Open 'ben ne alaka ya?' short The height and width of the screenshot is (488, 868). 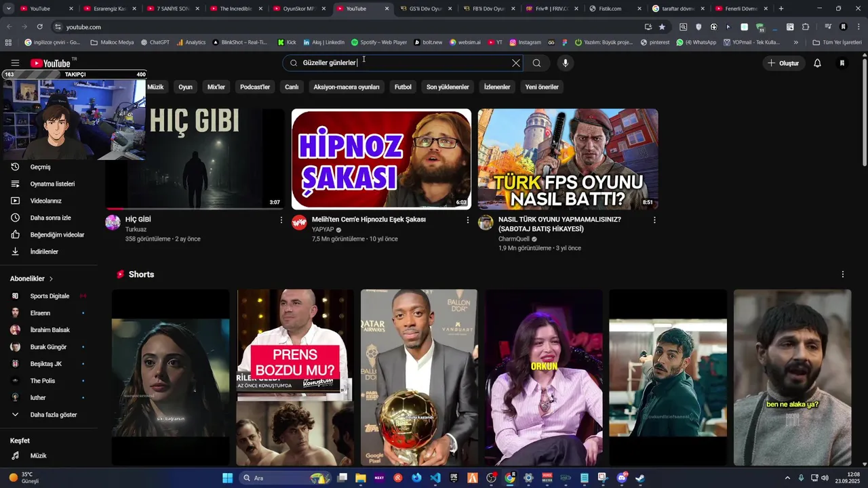tap(792, 378)
